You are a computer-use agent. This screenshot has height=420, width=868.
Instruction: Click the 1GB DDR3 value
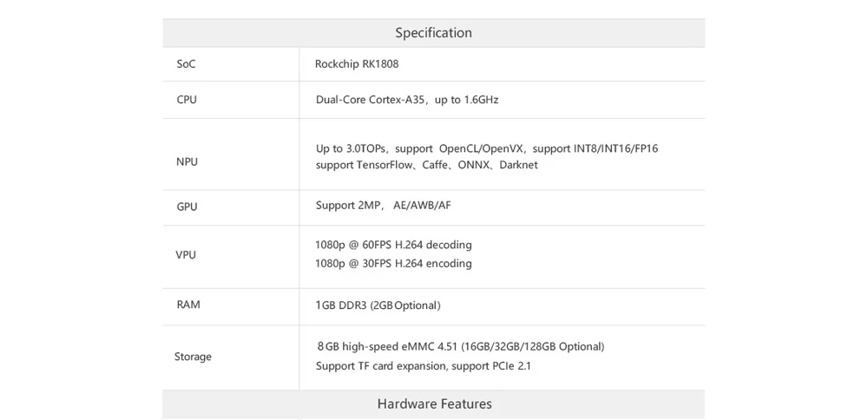[x=340, y=305]
